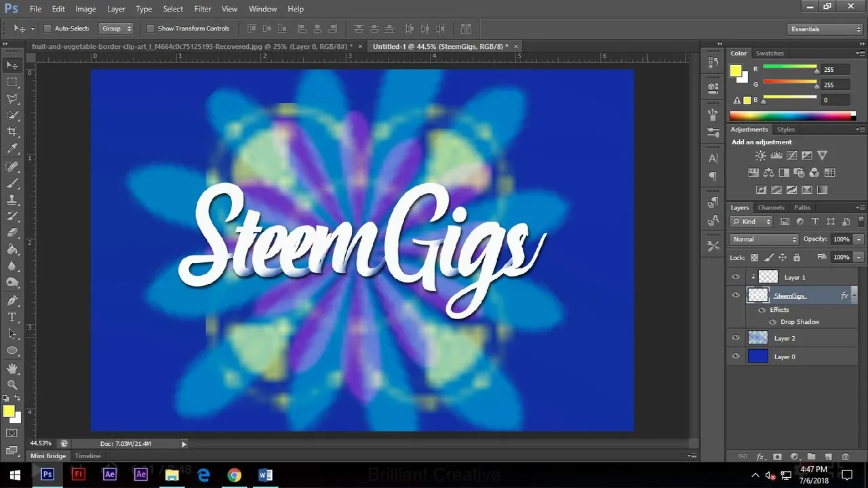The width and height of the screenshot is (868, 488).
Task: Delete layer trash icon
Action: (846, 457)
